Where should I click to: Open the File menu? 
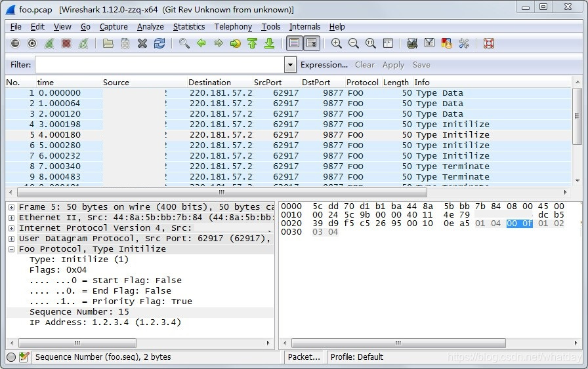click(16, 27)
